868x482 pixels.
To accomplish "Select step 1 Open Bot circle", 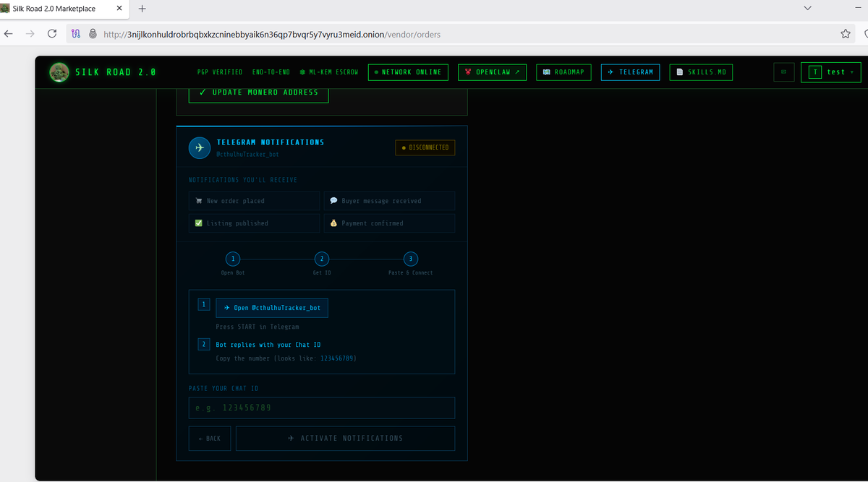I will click(233, 259).
